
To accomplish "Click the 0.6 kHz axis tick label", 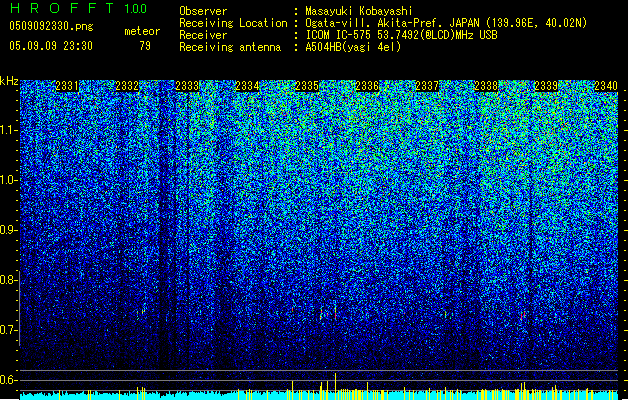I will pyautogui.click(x=8, y=380).
